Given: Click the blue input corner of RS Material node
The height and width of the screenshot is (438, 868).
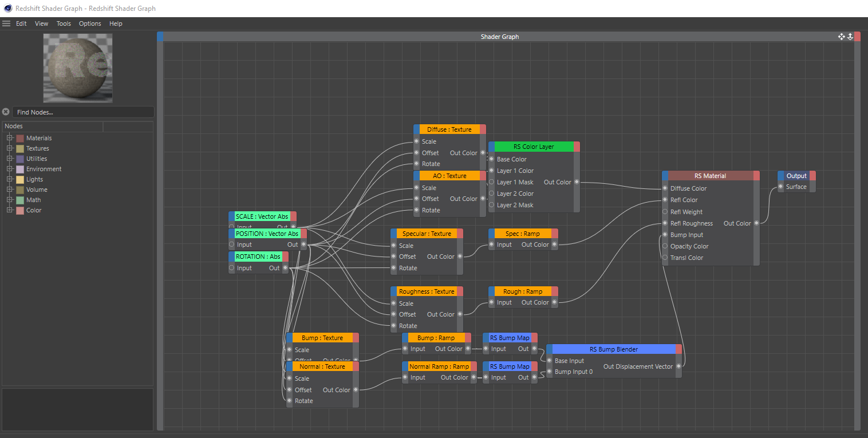Looking at the screenshot, I should (x=665, y=176).
